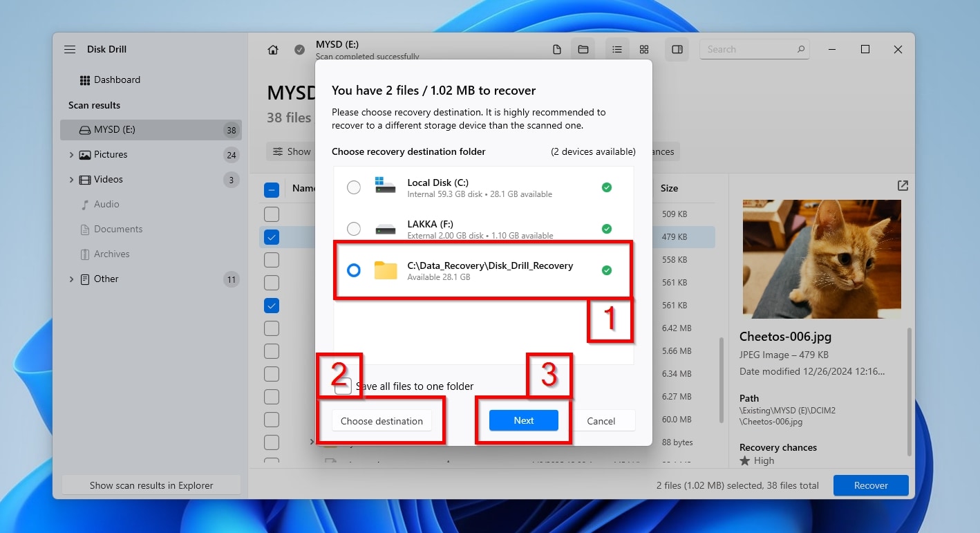The width and height of the screenshot is (980, 533).
Task: Toggle the preview pane icon
Action: click(677, 50)
